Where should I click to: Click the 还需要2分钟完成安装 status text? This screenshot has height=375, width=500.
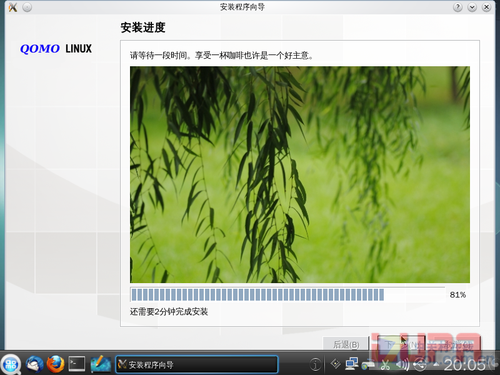coord(169,312)
